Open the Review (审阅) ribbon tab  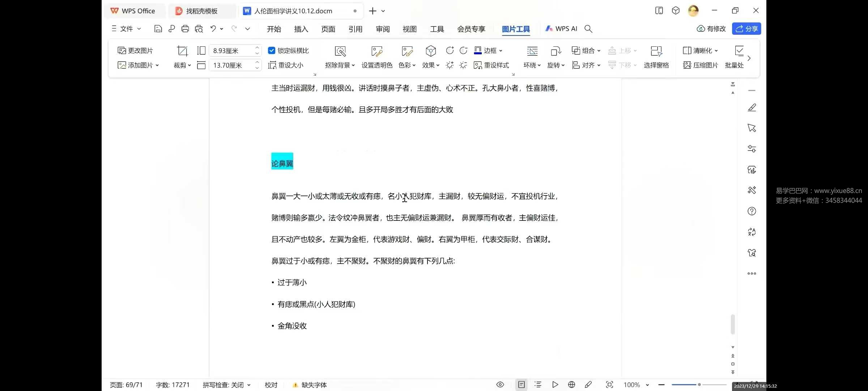point(383,29)
